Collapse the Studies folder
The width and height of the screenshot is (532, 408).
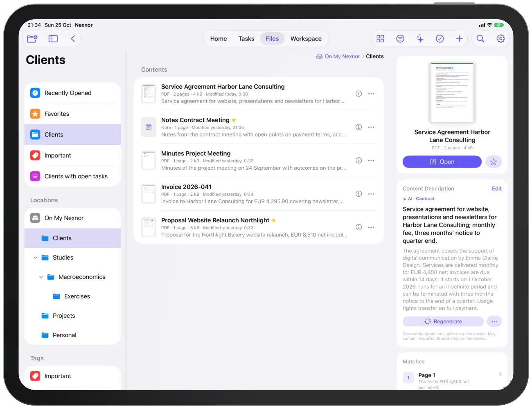pyautogui.click(x=36, y=258)
